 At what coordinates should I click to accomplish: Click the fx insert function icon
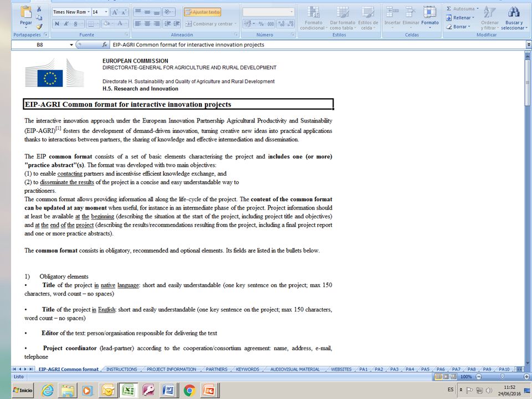[105, 44]
